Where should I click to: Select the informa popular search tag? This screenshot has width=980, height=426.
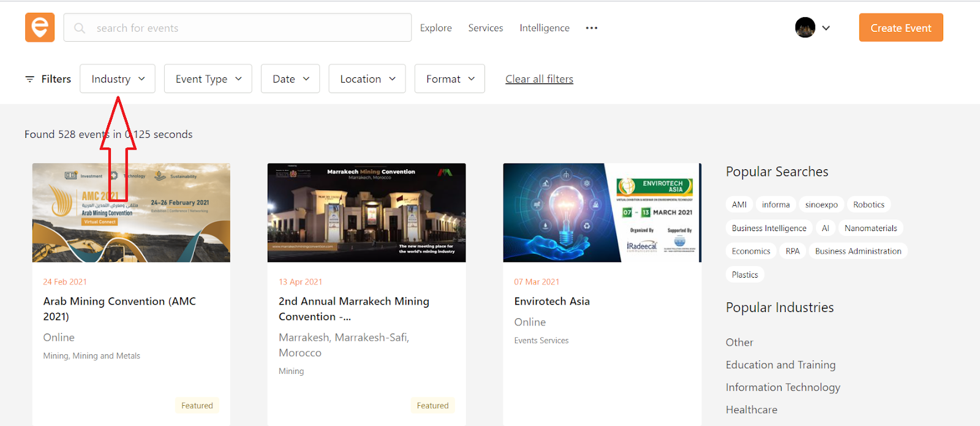776,205
